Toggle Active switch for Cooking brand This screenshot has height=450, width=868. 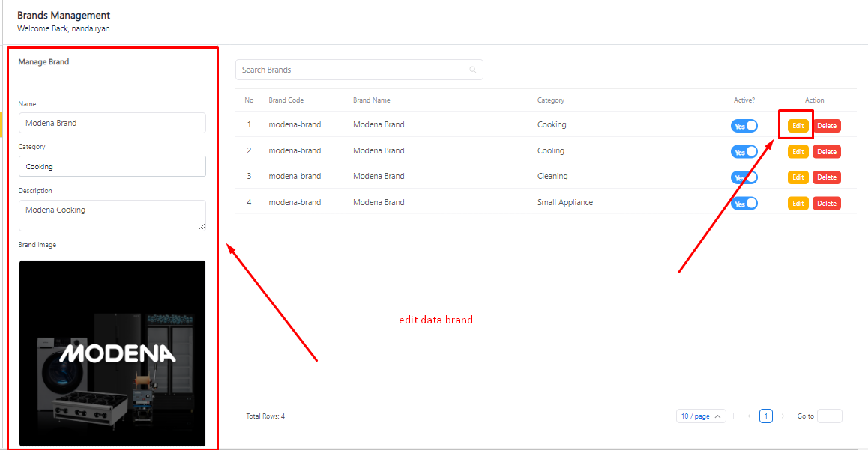click(744, 126)
